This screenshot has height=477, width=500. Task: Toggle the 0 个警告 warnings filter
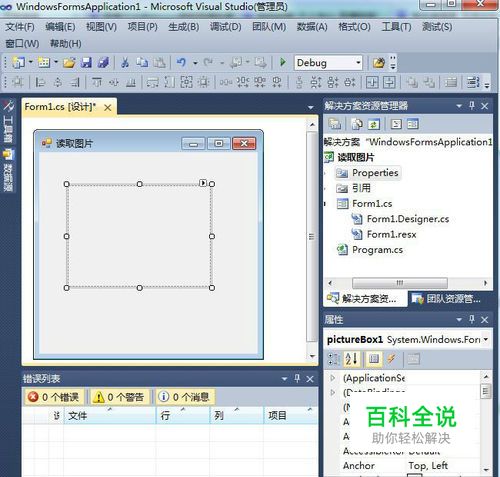point(119,397)
